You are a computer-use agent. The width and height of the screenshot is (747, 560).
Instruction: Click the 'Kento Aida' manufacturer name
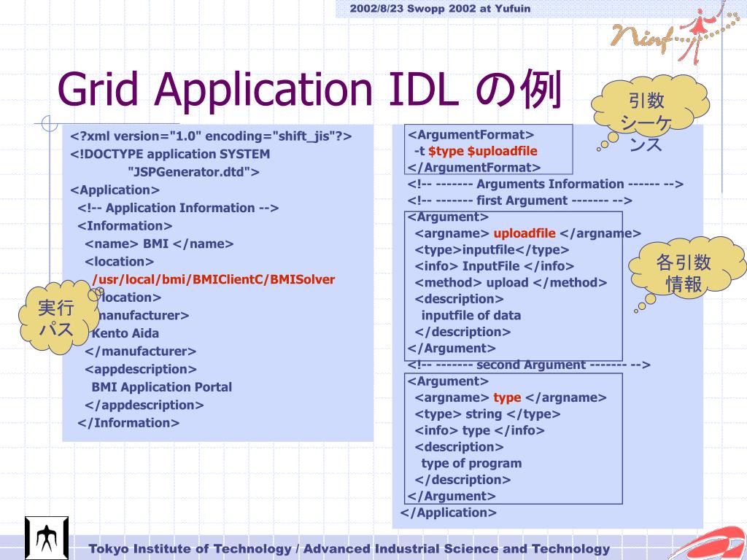125,333
